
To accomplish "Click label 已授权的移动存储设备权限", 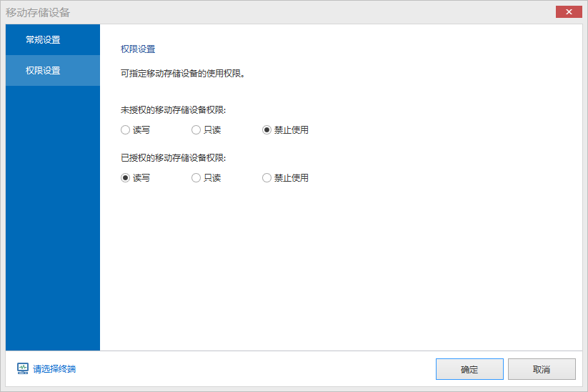I will 173,158.
